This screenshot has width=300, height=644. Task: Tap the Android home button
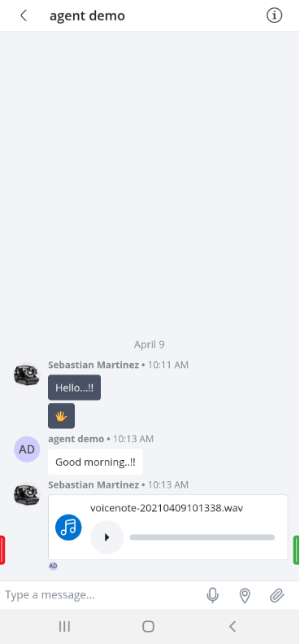click(x=148, y=626)
